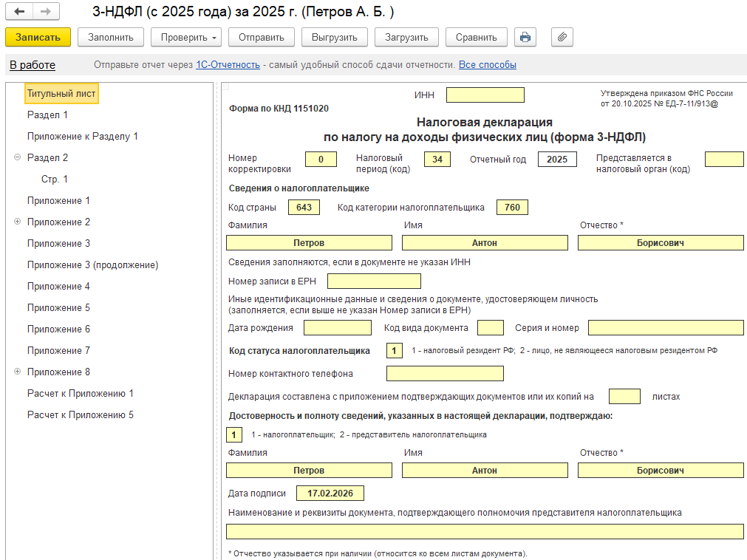This screenshot has height=560, width=747.
Task: Click the Выгрузить button
Action: [334, 37]
